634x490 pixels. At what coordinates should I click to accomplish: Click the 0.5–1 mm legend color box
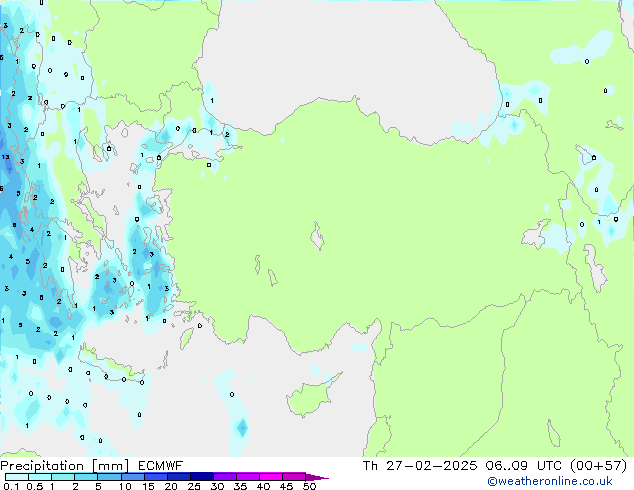coord(40,477)
